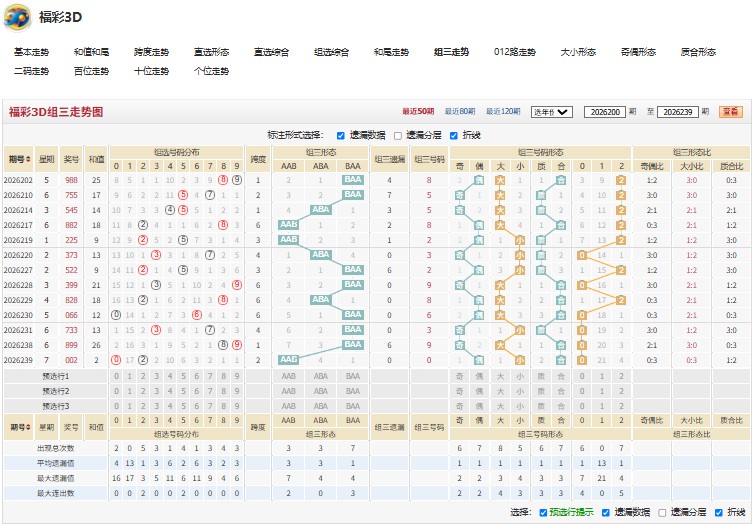Click the 最大遗漏值 statistics row label
The image size is (754, 526).
coord(56,478)
